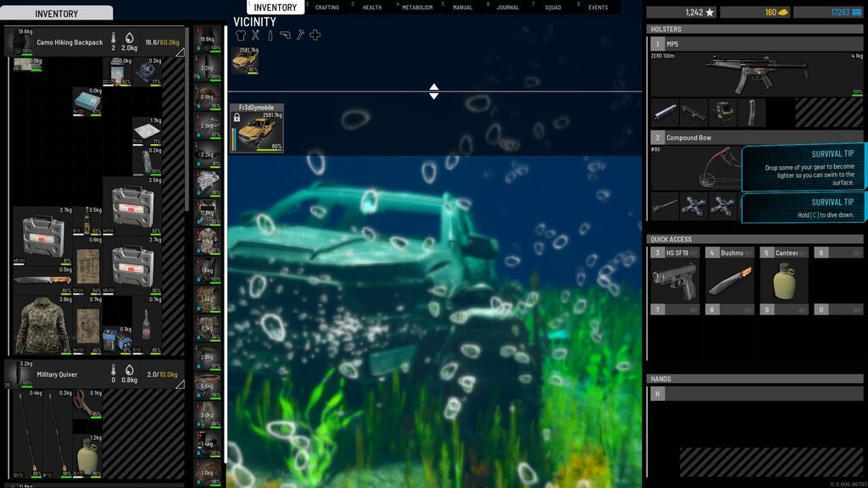Open the Crafting tab
The height and width of the screenshot is (488, 868).
coord(327,8)
